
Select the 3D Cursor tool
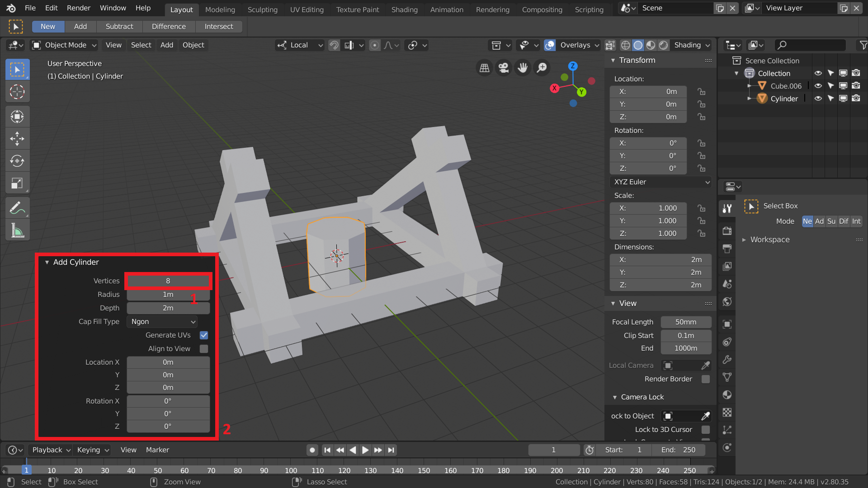(x=17, y=92)
